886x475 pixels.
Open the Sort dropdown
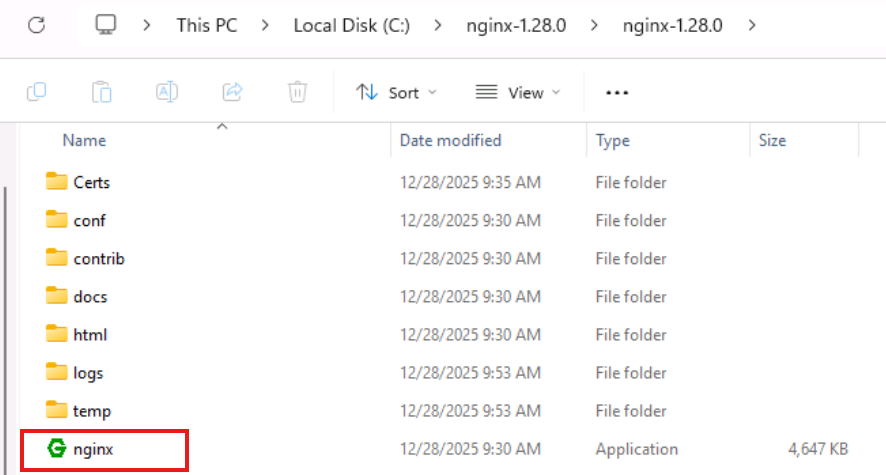(x=396, y=92)
